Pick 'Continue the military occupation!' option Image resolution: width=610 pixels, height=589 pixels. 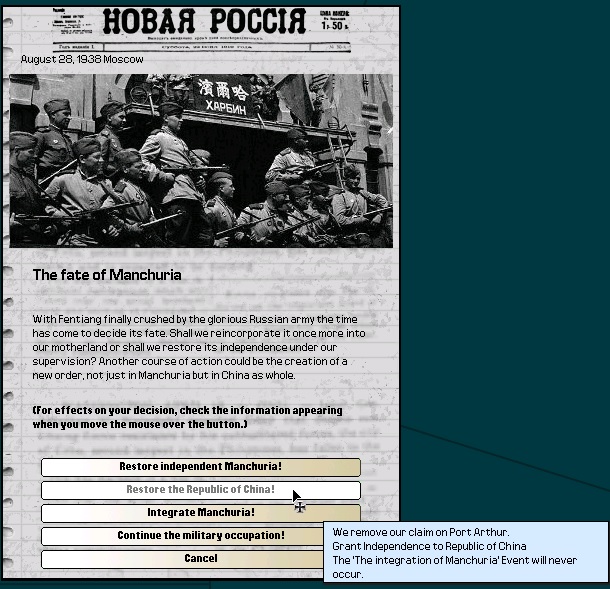[x=200, y=536]
